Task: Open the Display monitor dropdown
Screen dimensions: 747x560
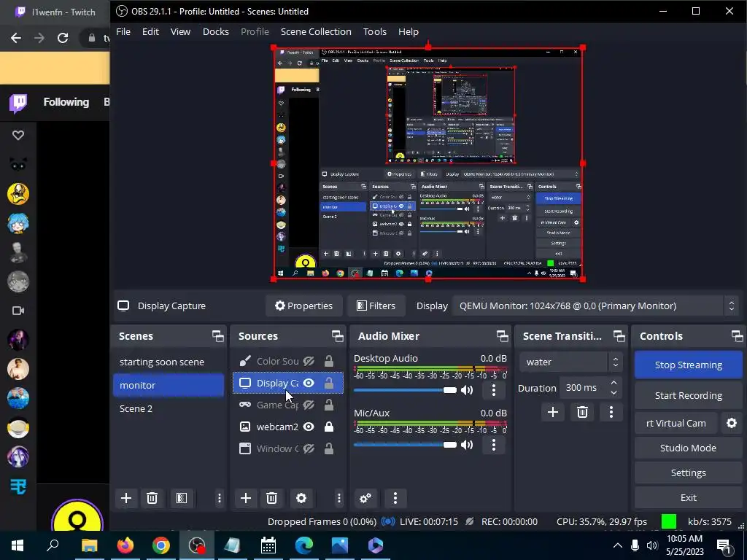Action: click(x=595, y=306)
